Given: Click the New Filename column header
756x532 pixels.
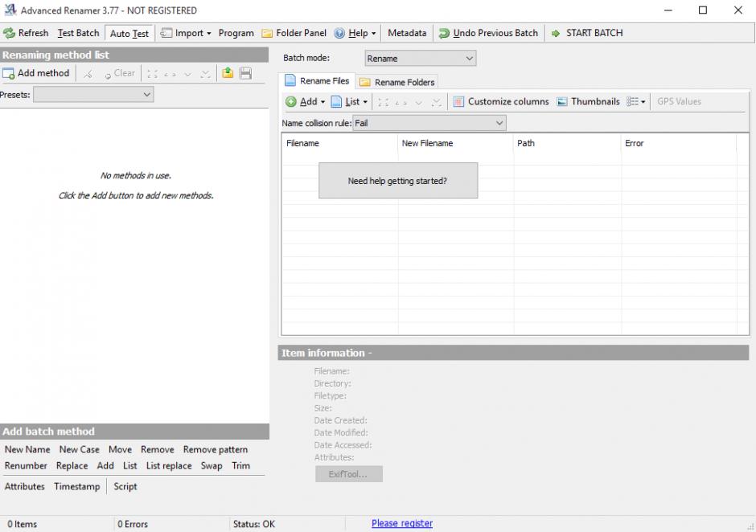Looking at the screenshot, I should [427, 143].
